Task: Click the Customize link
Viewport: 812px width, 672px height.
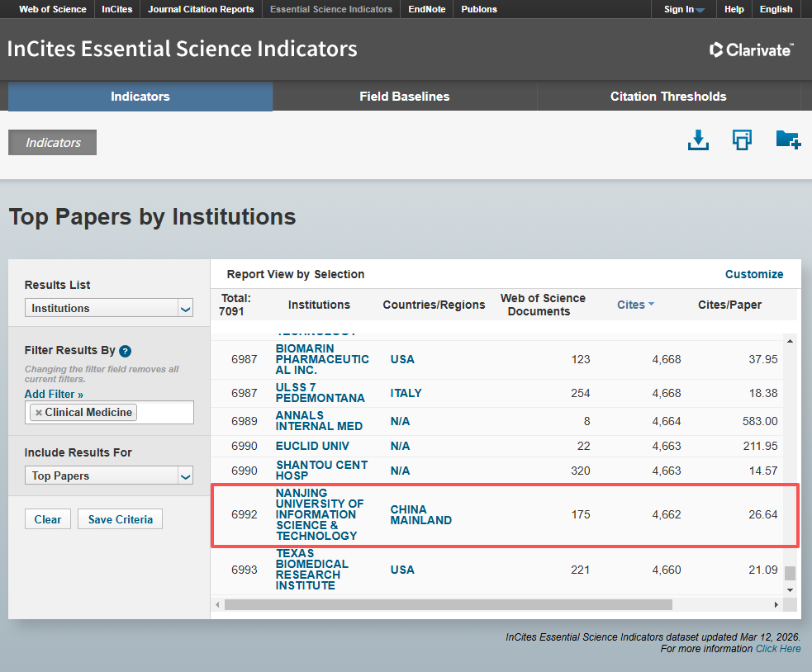Action: [x=753, y=274]
